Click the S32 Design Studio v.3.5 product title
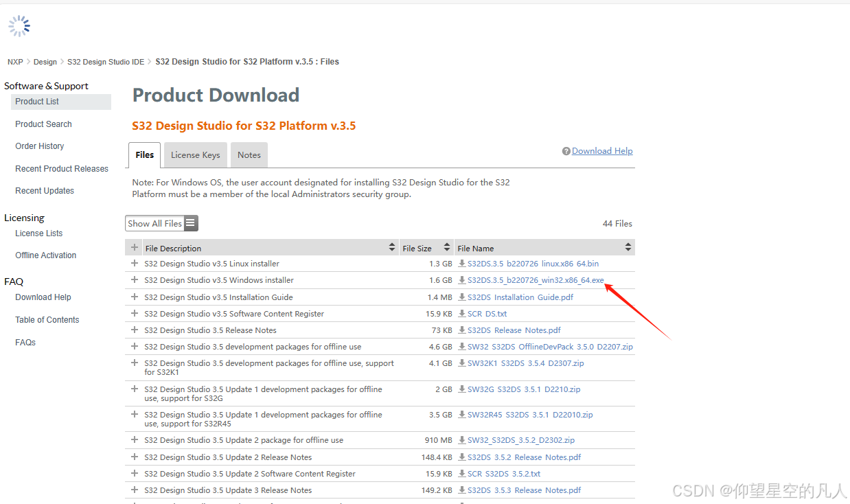The image size is (850, 504). coord(244,126)
